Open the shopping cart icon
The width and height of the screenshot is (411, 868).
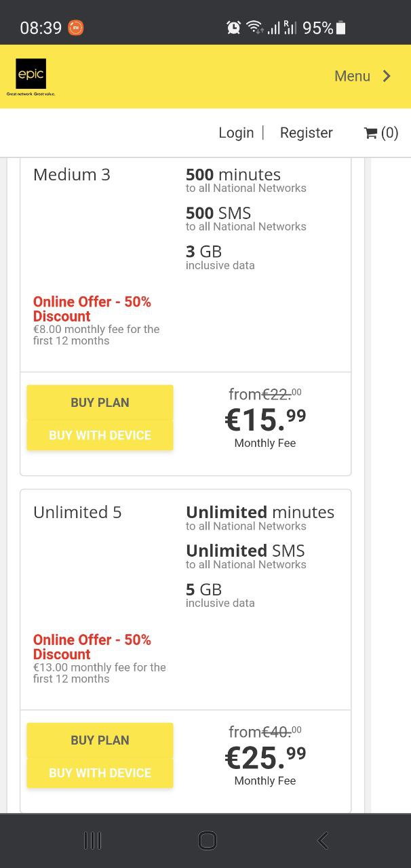click(x=370, y=133)
